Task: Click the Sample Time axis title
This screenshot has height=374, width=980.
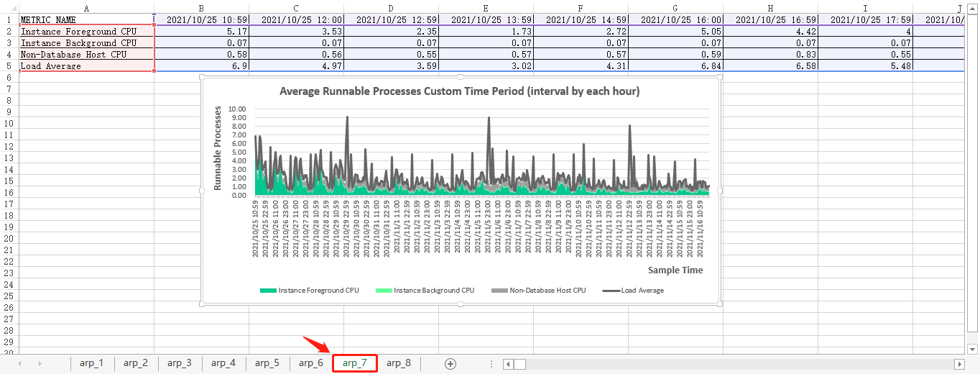Action: coord(675,270)
